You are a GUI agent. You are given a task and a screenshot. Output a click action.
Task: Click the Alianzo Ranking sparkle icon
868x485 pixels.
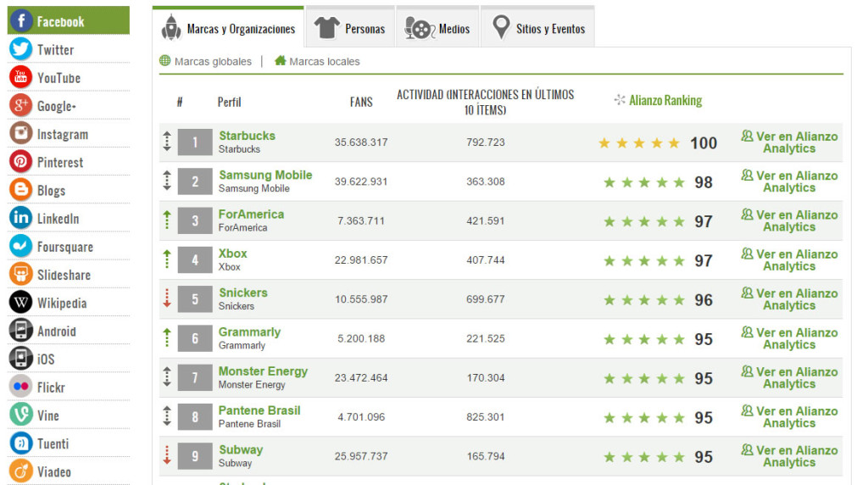coord(620,100)
